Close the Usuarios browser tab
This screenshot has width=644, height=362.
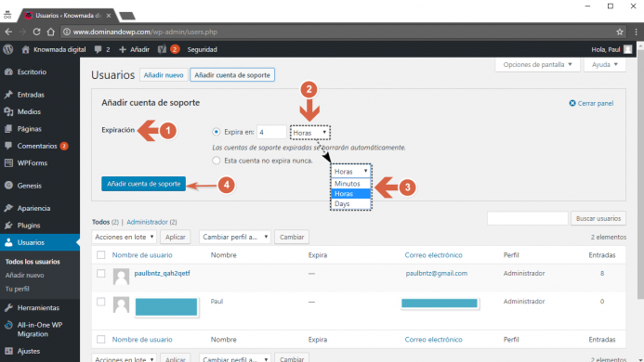tap(109, 16)
